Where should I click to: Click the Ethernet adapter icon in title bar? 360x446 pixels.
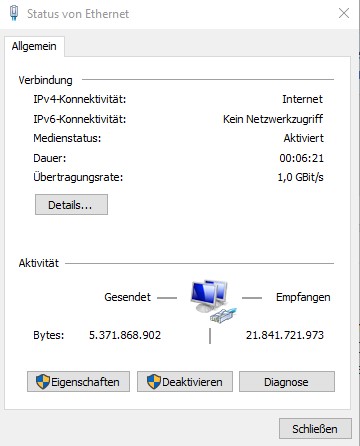point(14,13)
